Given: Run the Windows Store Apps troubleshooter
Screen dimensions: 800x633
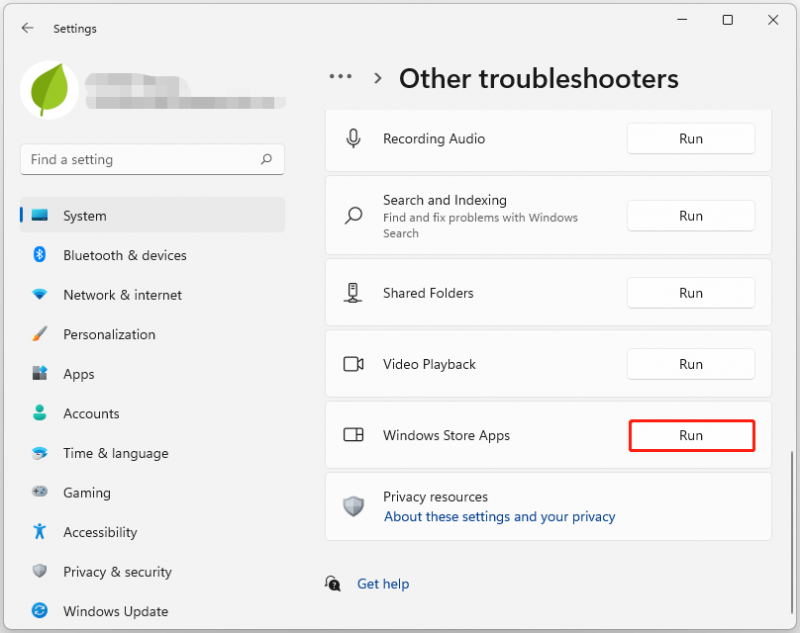Looking at the screenshot, I should tap(692, 436).
